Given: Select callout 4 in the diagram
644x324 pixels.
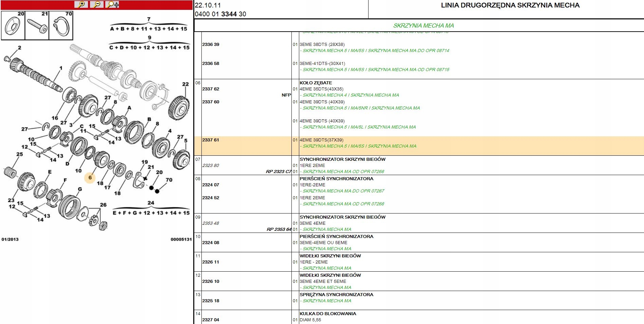Looking at the screenshot, I should point(170,131).
